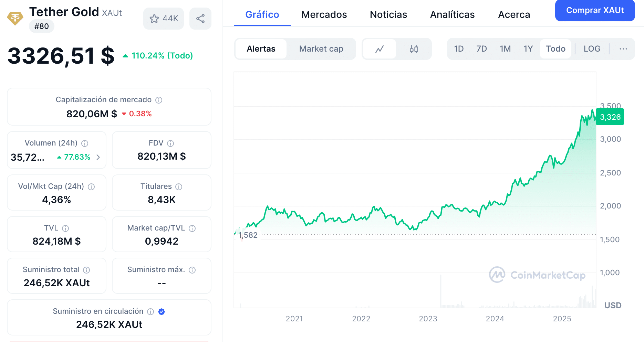Viewport: 644px width, 342px height.
Task: Click the 1,582 starting price label
Action: [248, 235]
